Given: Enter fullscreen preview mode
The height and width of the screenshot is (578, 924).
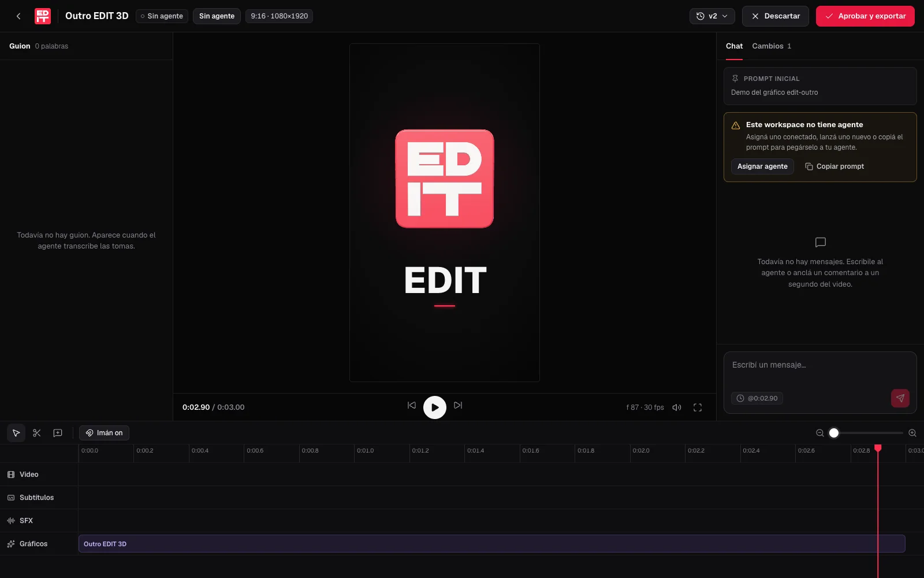Looking at the screenshot, I should click(698, 407).
